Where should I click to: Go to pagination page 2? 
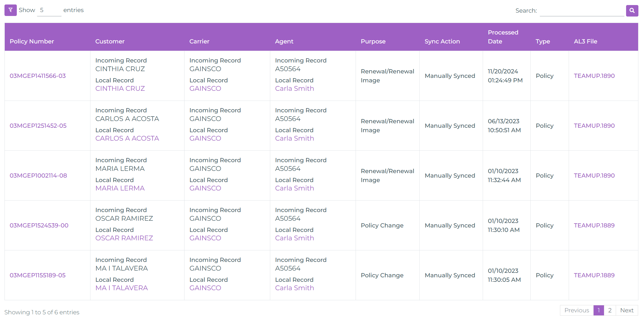(610, 310)
